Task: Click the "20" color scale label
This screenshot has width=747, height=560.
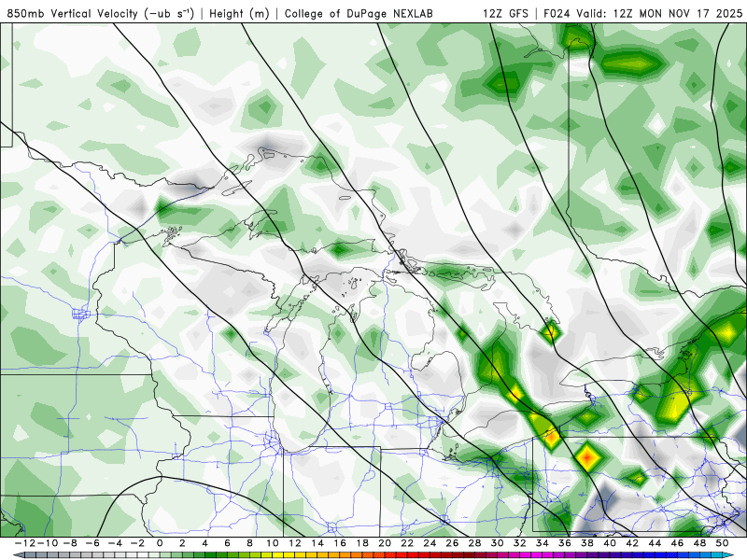Action: [385, 543]
